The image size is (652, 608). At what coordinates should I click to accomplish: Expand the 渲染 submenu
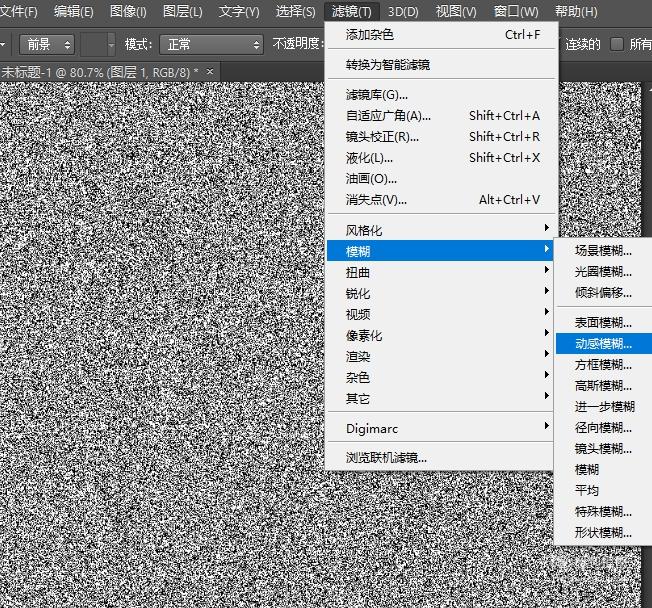tap(440, 356)
